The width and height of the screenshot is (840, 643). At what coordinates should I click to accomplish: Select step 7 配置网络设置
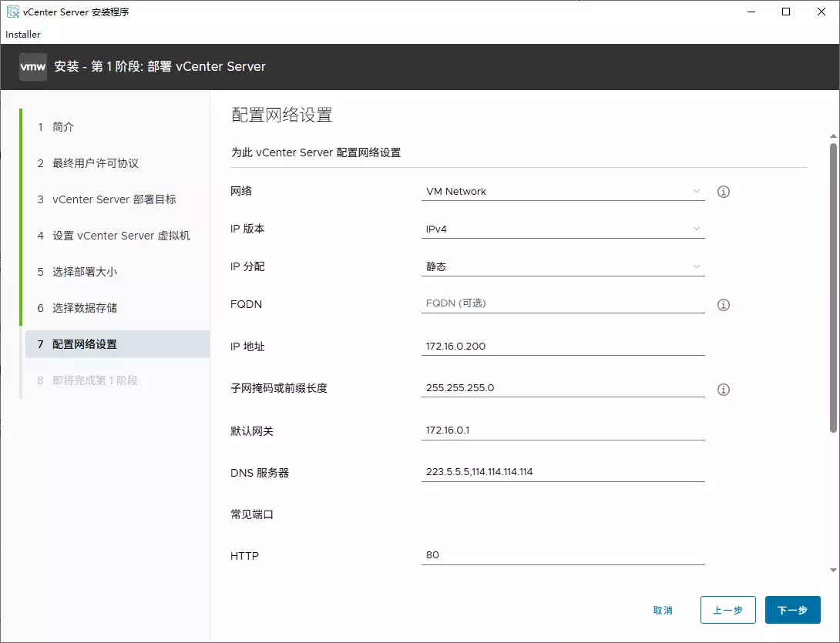point(117,344)
